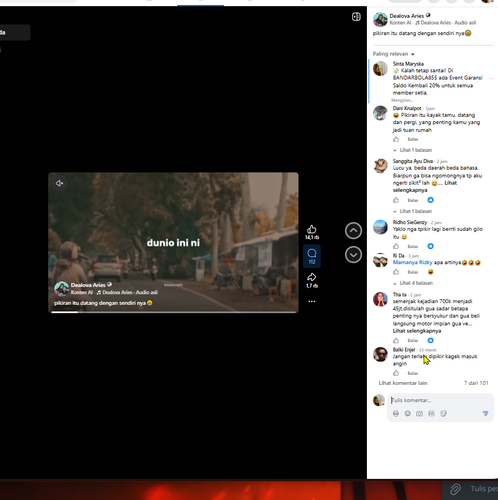Attach photo via camera icon
This screenshot has height=500, width=498.
(x=419, y=414)
